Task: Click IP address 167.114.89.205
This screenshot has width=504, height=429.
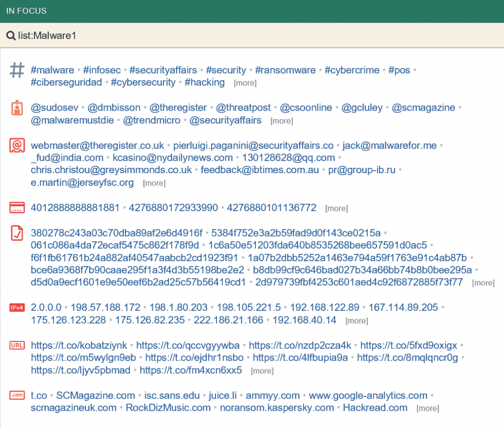Action: (403, 307)
